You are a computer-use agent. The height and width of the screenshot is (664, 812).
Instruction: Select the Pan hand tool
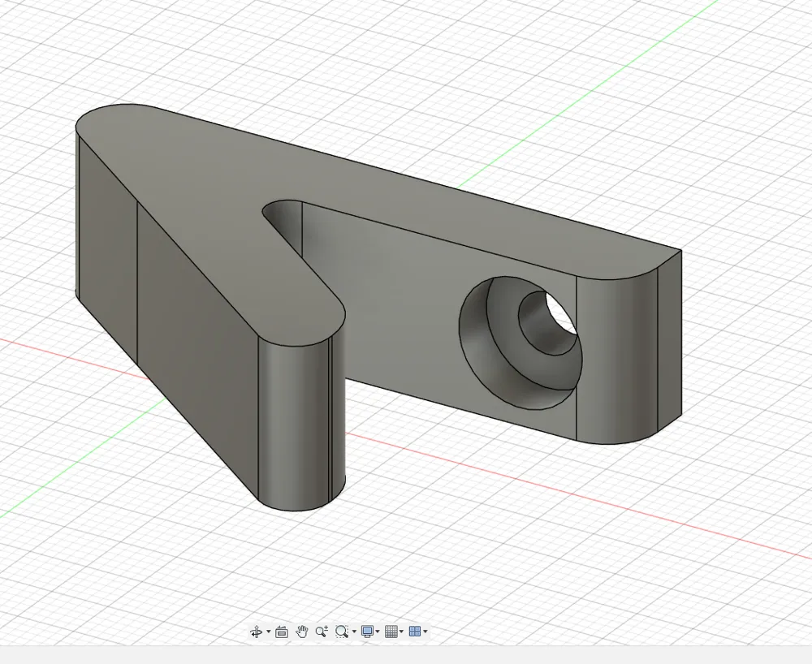[x=302, y=632]
